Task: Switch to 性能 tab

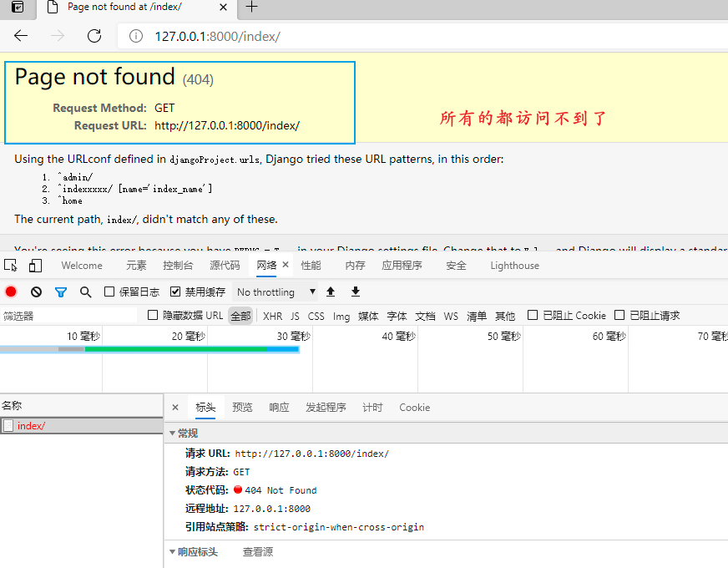Action: pos(311,266)
